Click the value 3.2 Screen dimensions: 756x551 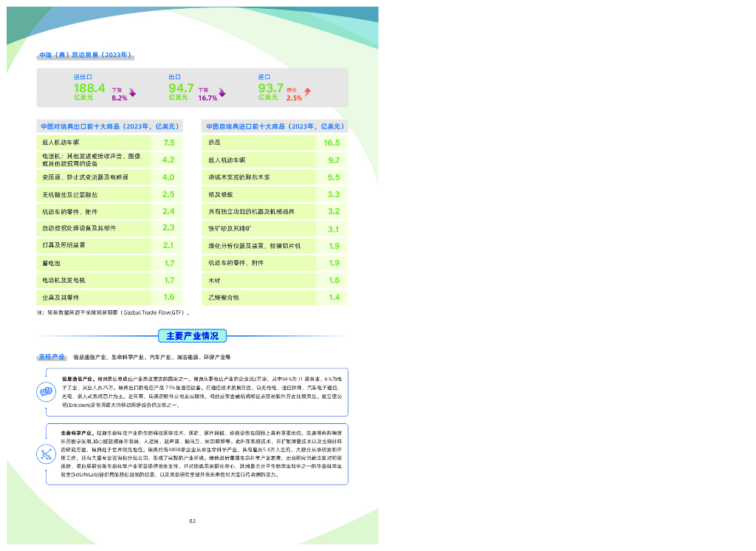(x=334, y=211)
